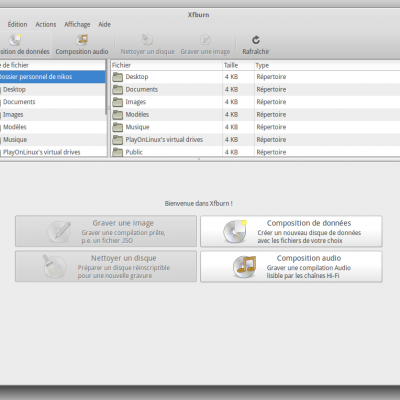Click the Images folder icon in file list

[117, 102]
